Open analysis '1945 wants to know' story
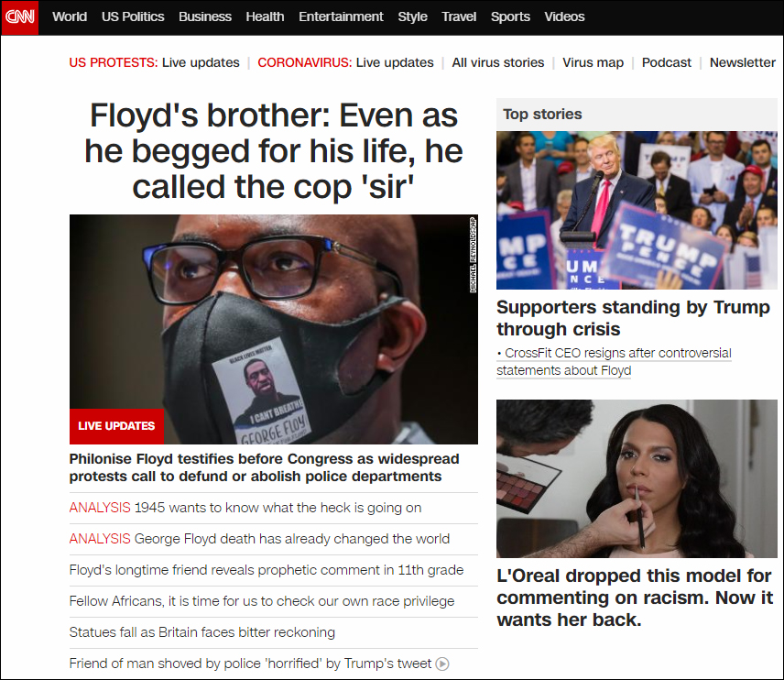 pyautogui.click(x=245, y=508)
